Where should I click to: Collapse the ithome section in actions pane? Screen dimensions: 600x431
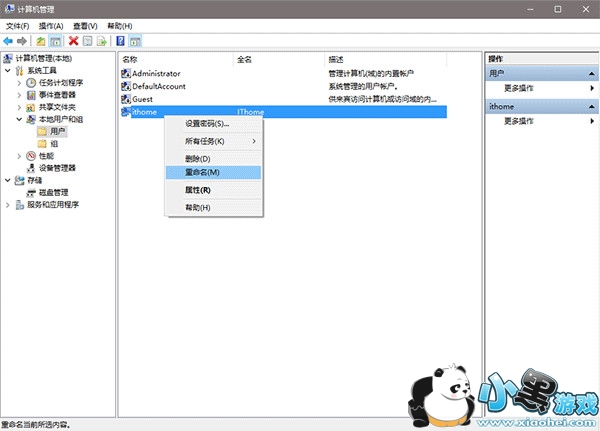[x=592, y=106]
